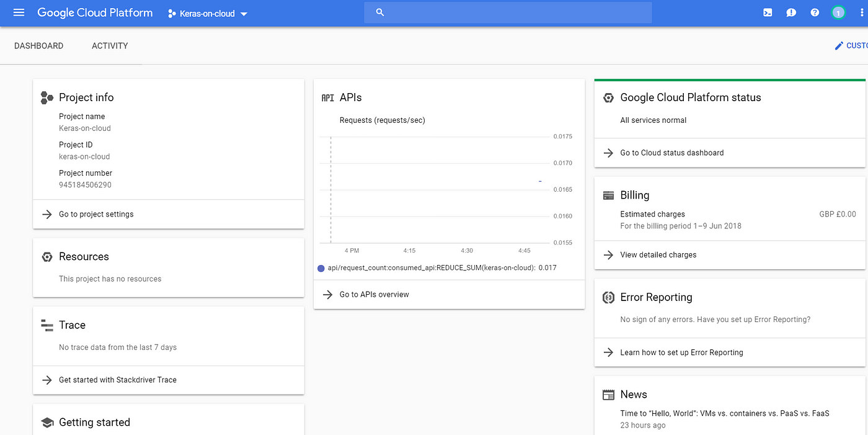Screen dimensions: 868x435
Task: Click arrow beside Learn how to set up Error Reporting
Action: tap(608, 352)
